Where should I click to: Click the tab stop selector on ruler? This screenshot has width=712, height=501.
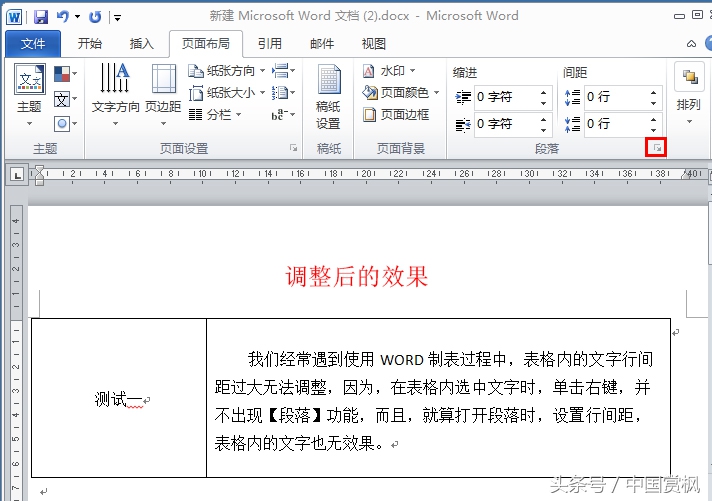click(x=17, y=174)
